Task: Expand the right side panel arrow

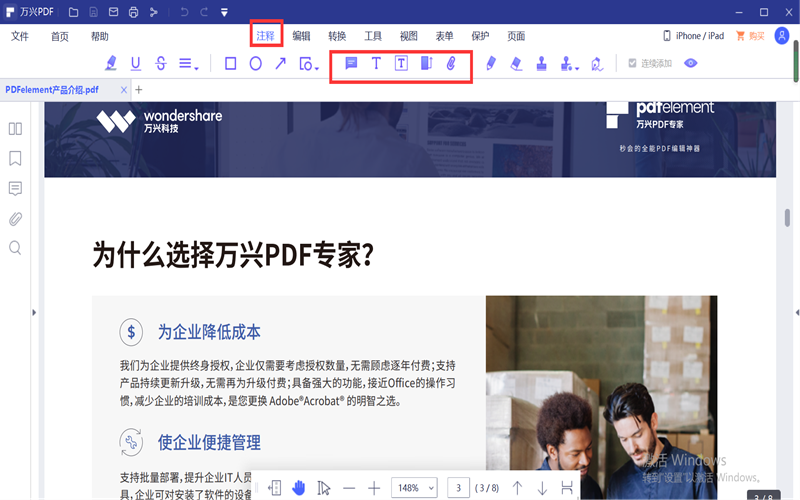Action: point(797,312)
